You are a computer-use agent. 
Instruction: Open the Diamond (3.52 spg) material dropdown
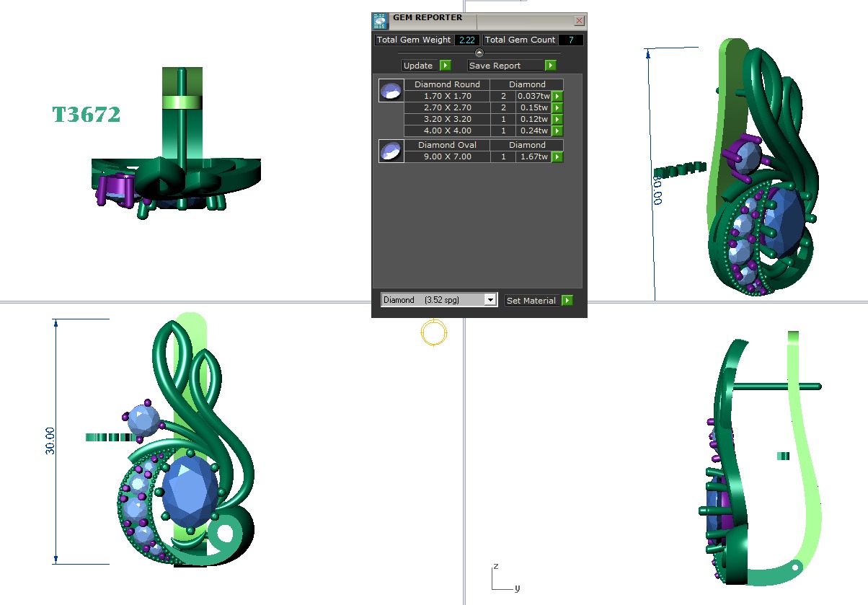tap(490, 300)
